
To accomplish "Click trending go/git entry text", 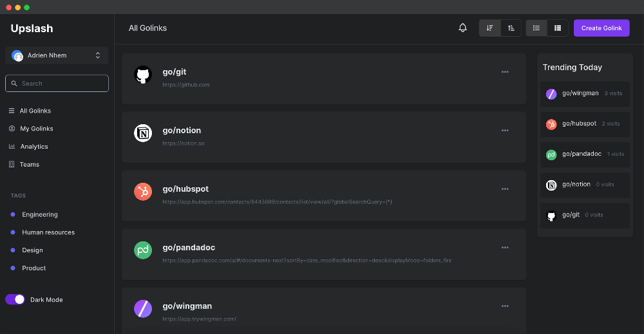I will click(571, 214).
